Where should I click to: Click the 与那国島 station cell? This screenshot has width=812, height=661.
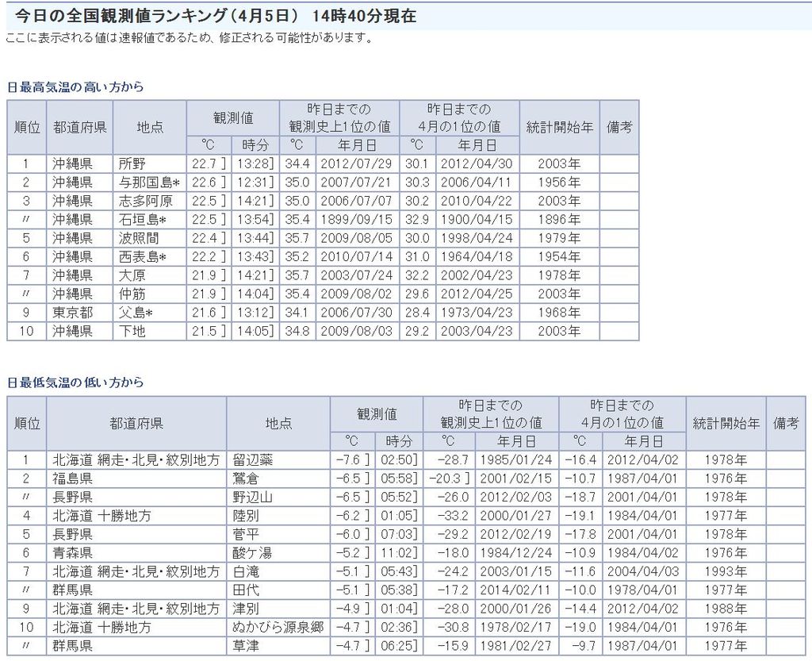(x=148, y=182)
